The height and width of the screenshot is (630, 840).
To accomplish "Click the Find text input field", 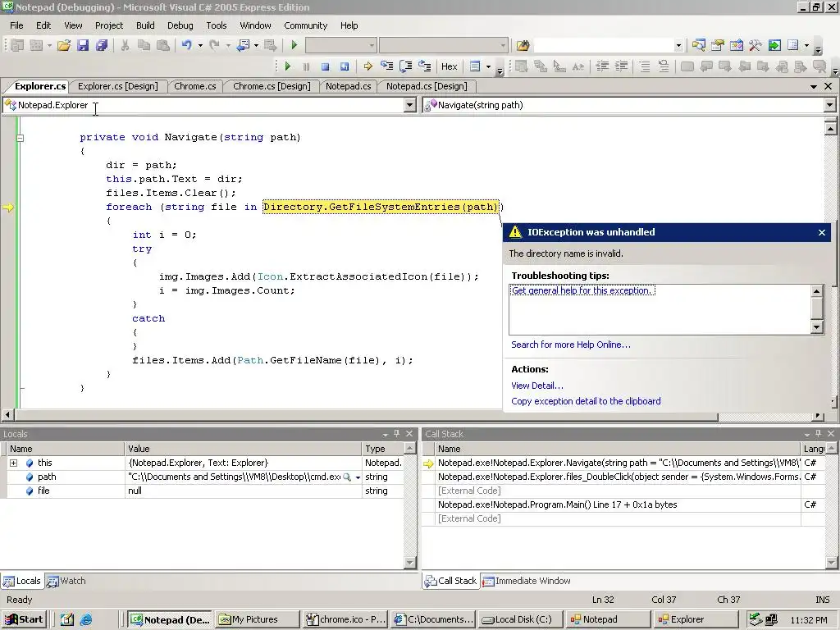I will (603, 46).
